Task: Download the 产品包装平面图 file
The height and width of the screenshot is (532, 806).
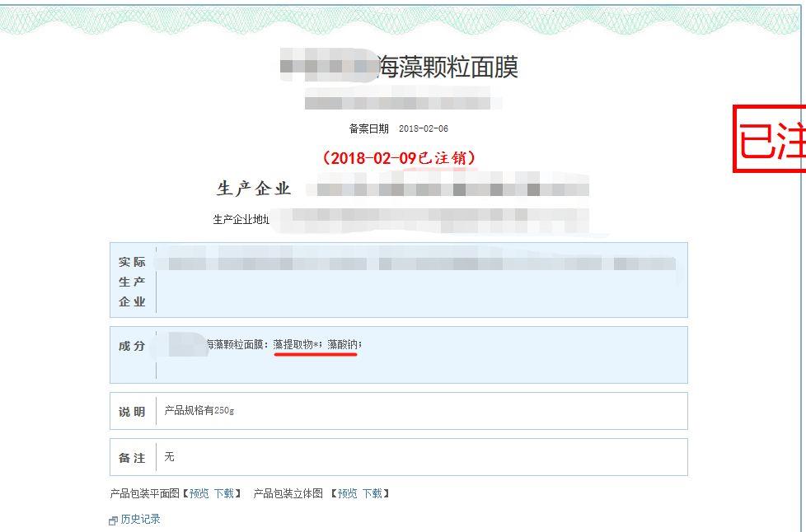Action: [x=224, y=493]
